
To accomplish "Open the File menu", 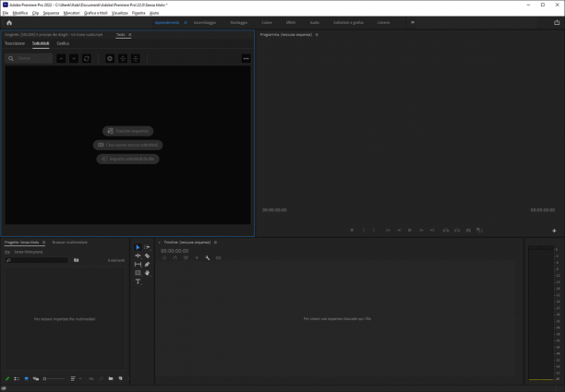I will coord(6,13).
